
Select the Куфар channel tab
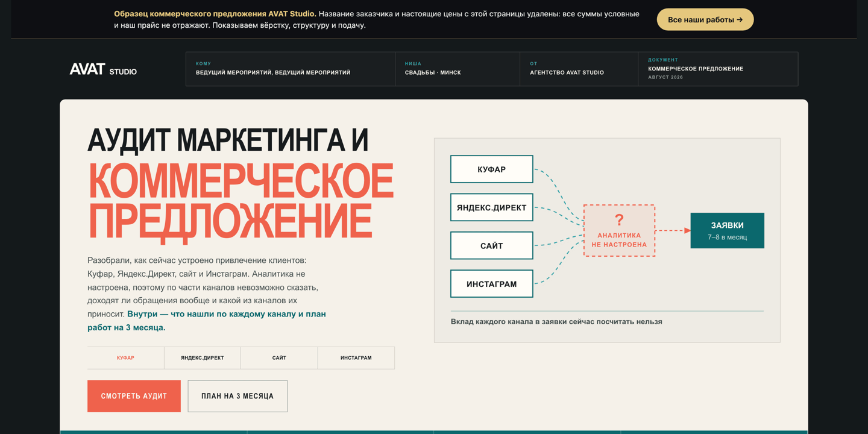point(125,358)
